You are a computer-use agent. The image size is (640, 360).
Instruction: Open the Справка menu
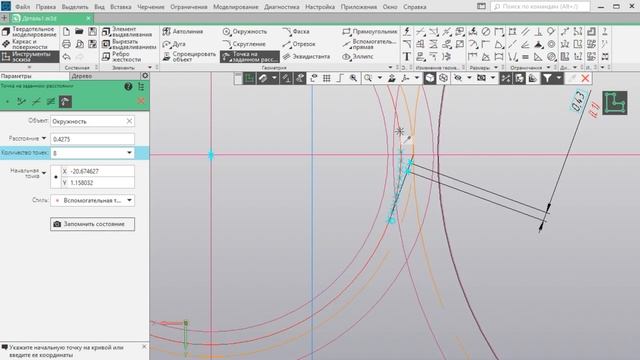click(415, 7)
